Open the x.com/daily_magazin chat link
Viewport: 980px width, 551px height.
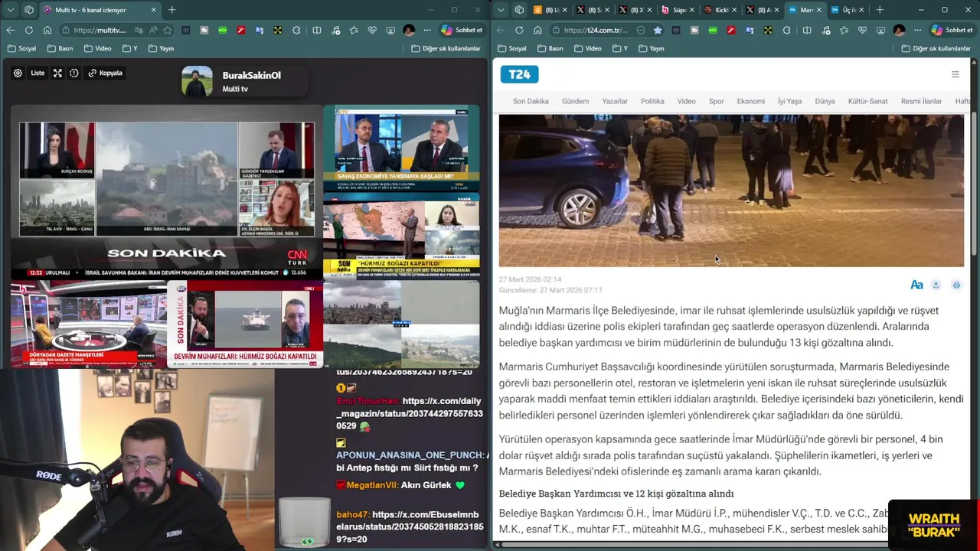point(410,413)
